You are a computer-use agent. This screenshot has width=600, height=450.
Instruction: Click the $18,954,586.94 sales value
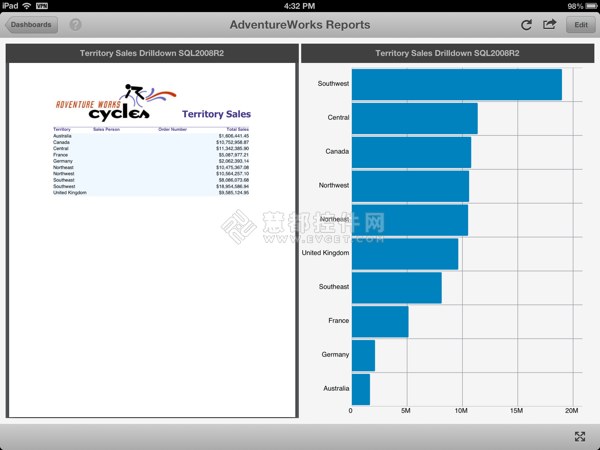tap(233, 186)
